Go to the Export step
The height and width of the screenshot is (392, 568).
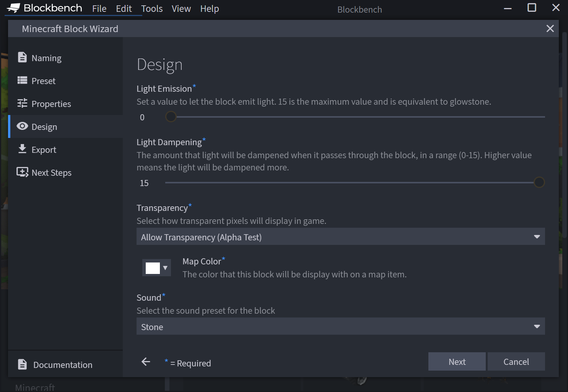65,149
